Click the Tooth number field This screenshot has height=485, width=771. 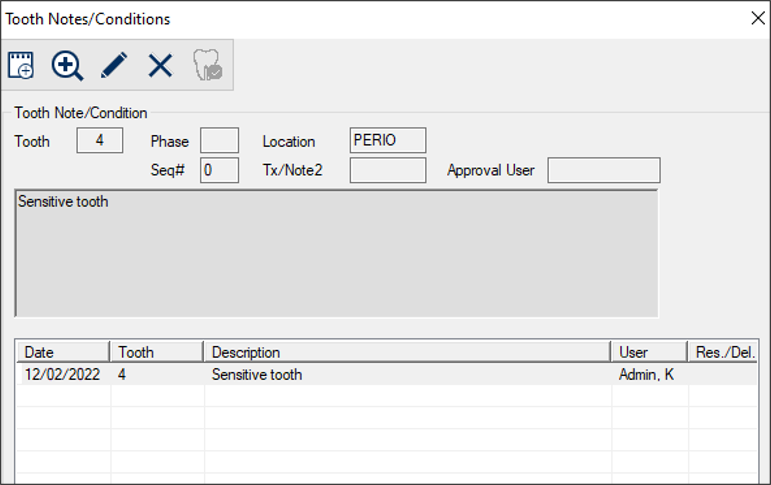[100, 141]
